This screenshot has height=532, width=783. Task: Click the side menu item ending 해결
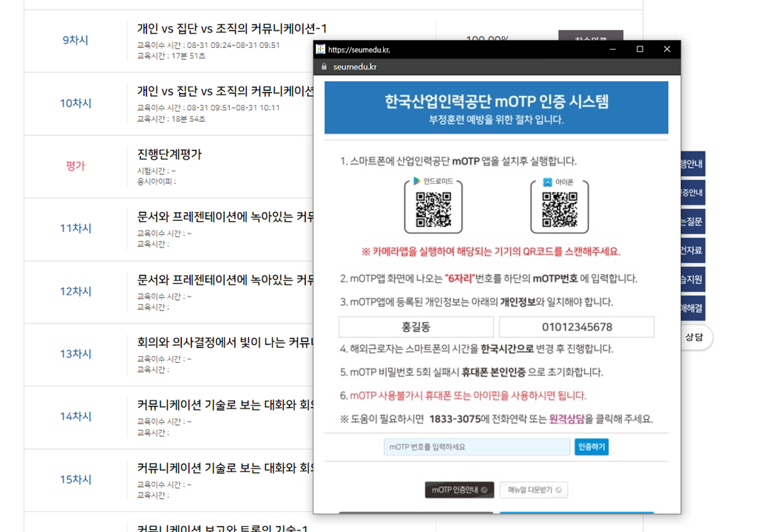click(x=693, y=308)
